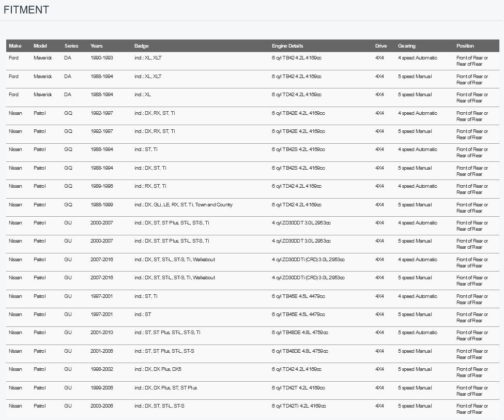Click Maverick model cell in 1990-1993 row
Image resolution: width=504 pixels, height=420 pixels.
tap(43, 58)
